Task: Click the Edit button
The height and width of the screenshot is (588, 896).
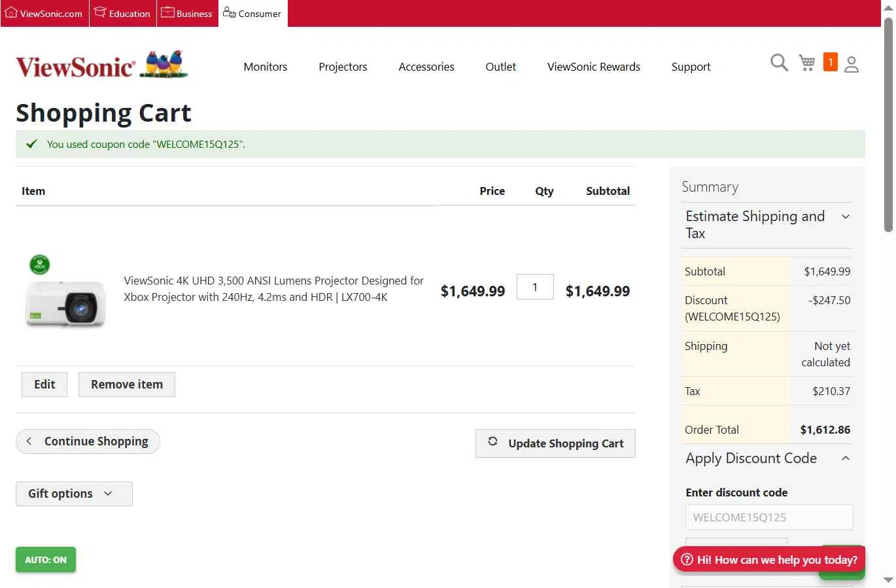Action: point(44,385)
